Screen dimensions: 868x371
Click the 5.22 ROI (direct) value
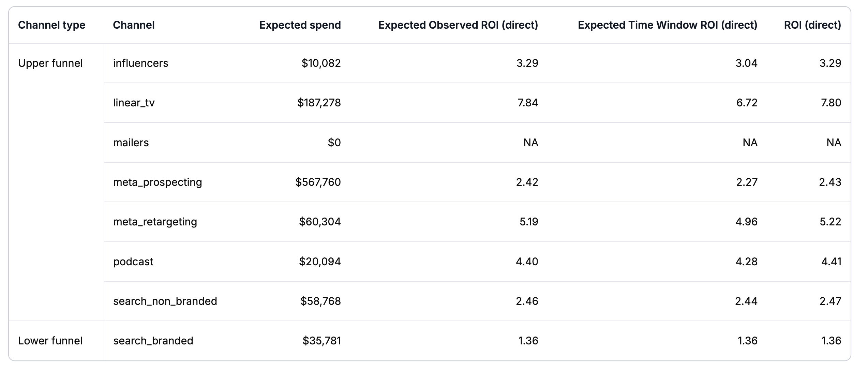point(830,222)
